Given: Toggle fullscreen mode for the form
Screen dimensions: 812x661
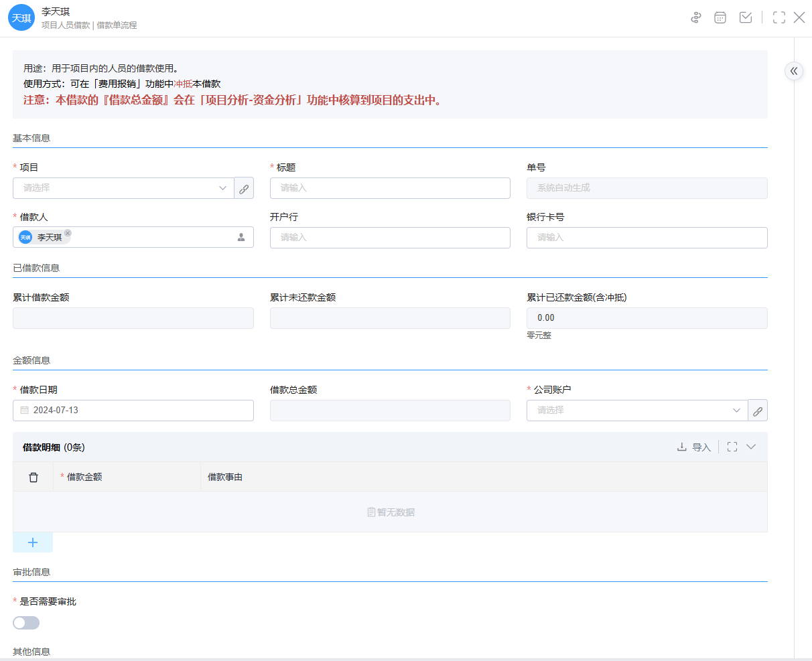Looking at the screenshot, I should [x=779, y=18].
